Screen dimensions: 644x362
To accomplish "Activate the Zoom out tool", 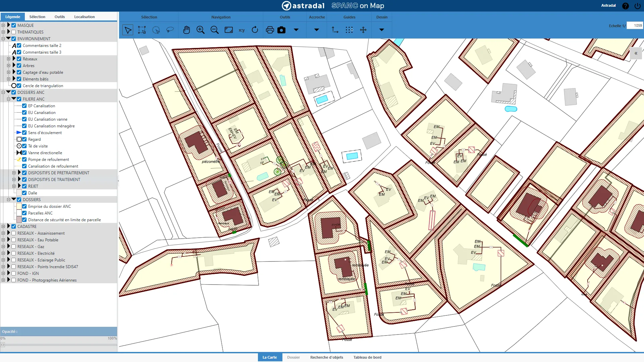I will click(x=215, y=30).
